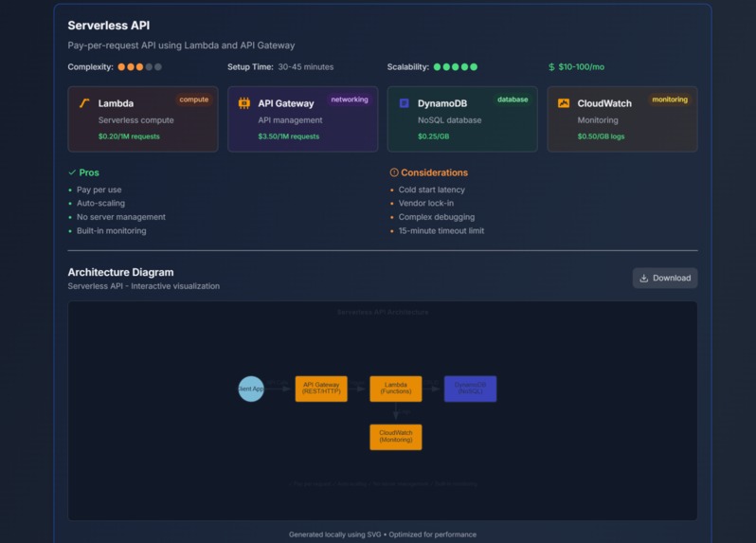The height and width of the screenshot is (543, 756).
Task: Click the Architecture Diagram heading
Action: pos(120,272)
